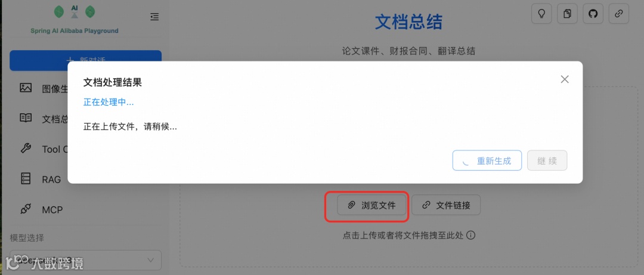Click the wrench icon for Tool Call
The image size is (644, 275).
26,149
